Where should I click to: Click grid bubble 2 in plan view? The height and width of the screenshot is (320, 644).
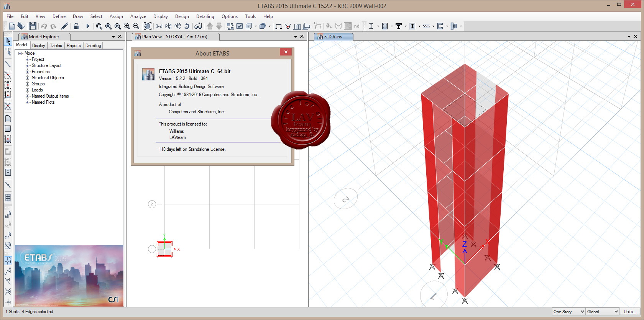[152, 204]
